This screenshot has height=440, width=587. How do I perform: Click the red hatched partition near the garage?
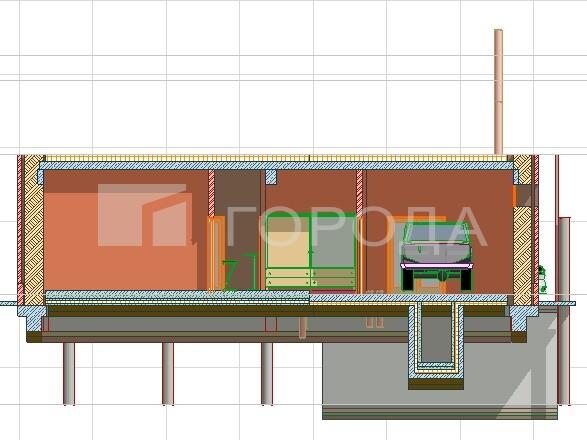pos(360,231)
